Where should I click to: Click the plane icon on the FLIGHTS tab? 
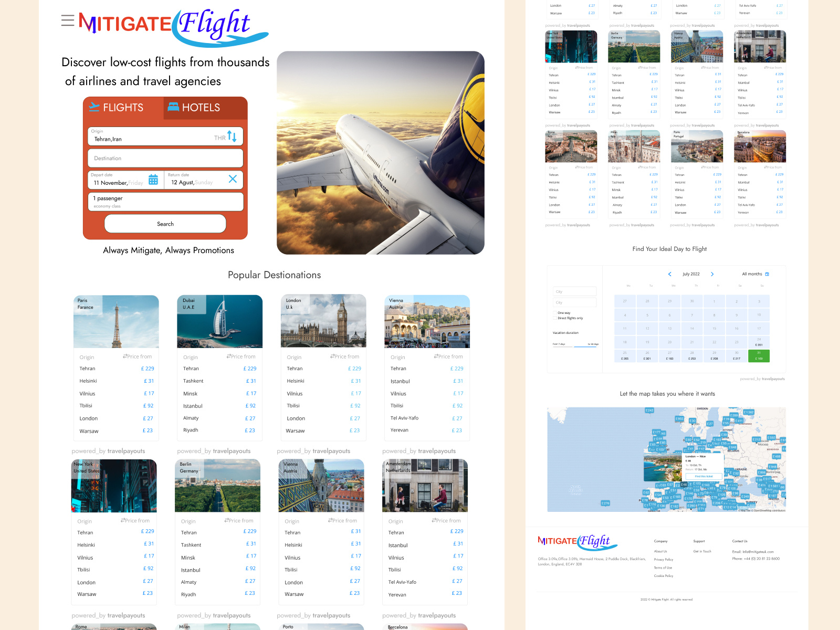click(95, 107)
